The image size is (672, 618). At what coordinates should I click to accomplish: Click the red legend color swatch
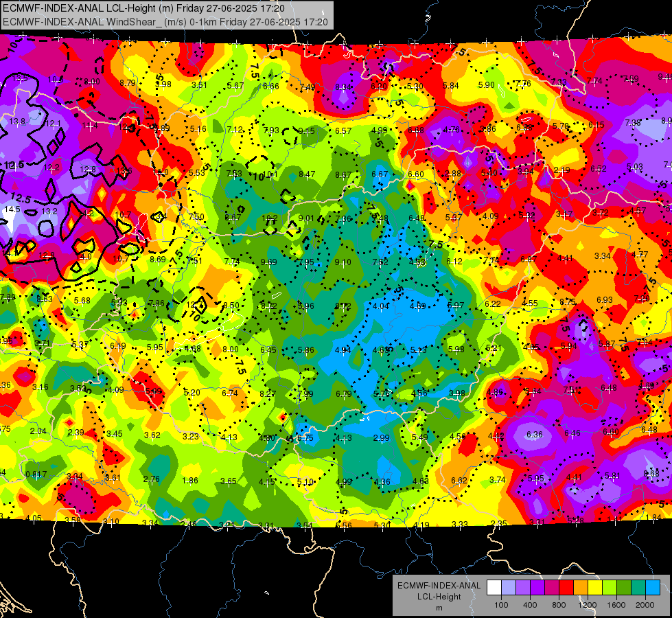click(566, 588)
